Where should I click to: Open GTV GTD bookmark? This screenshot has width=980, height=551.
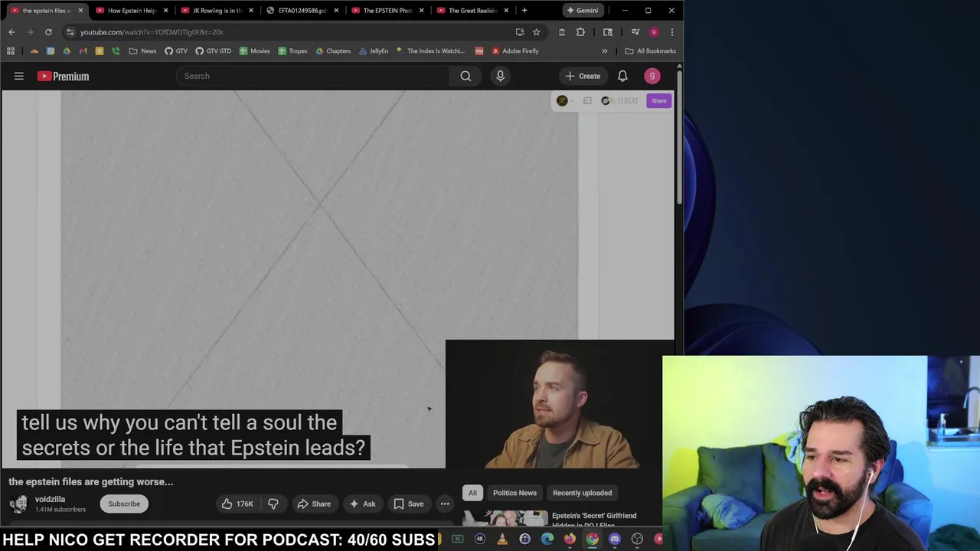pyautogui.click(x=213, y=51)
